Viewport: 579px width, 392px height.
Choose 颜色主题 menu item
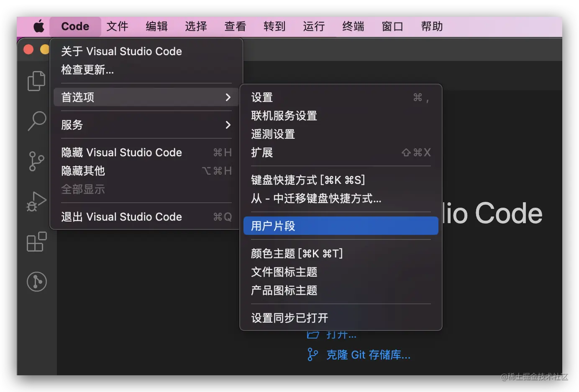[341, 254]
